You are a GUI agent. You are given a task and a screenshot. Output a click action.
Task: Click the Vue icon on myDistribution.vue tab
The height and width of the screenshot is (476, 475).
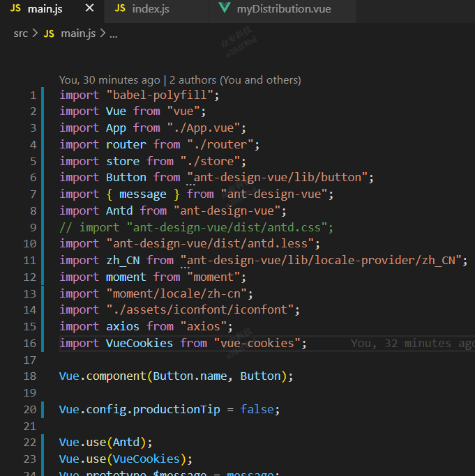point(225,8)
